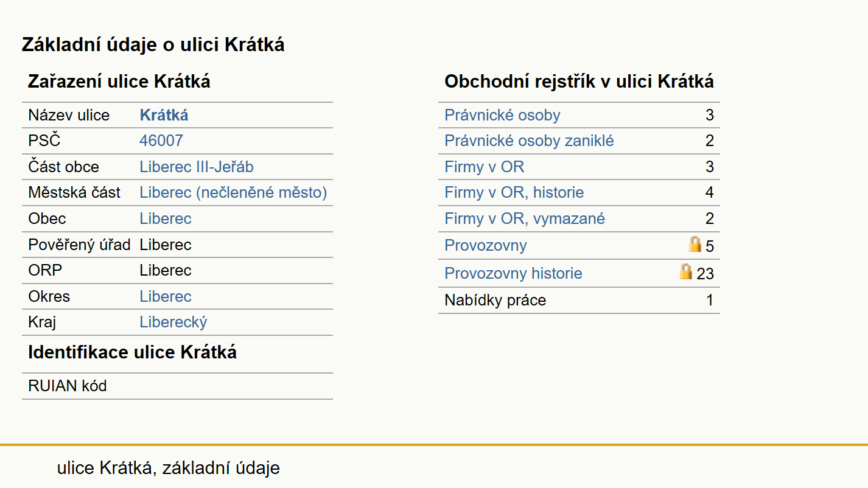Open postal code 46007 link
Viewport: 868px width, 488px height.
point(161,141)
